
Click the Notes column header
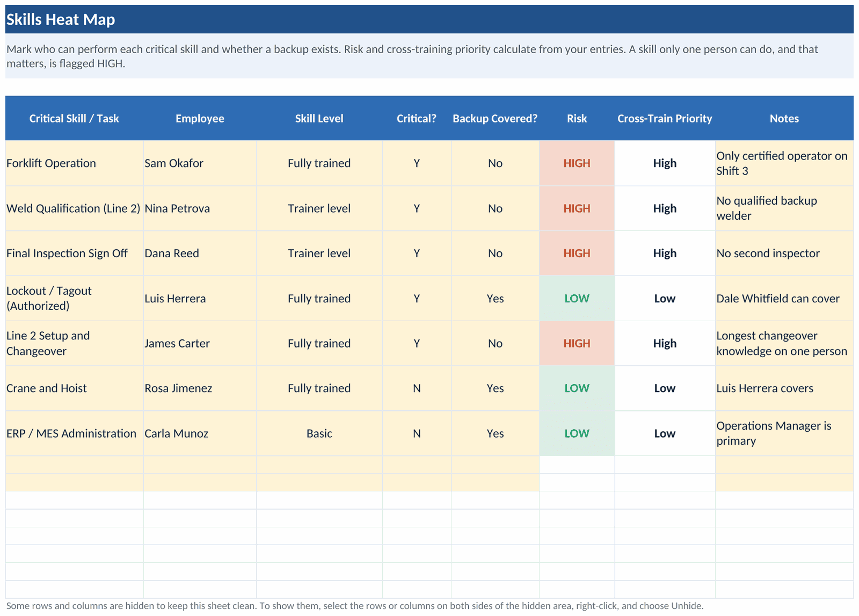784,118
